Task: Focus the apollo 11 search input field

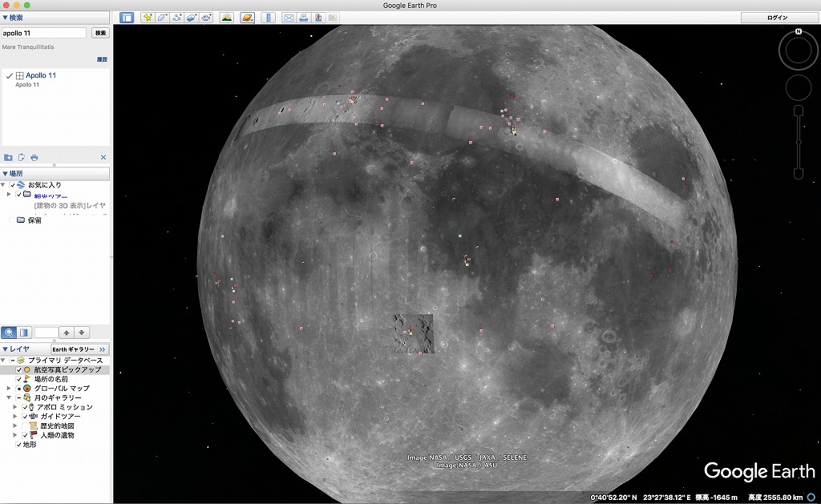Action: (x=43, y=33)
